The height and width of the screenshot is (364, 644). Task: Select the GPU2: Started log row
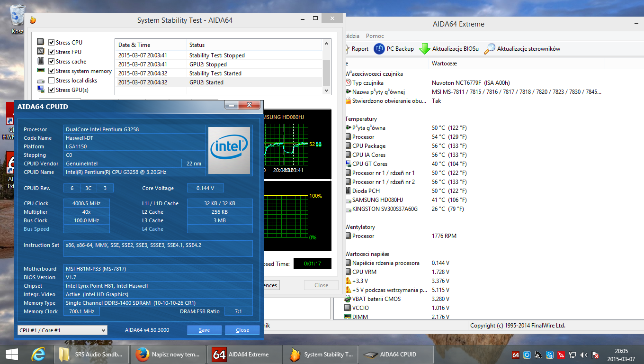click(219, 82)
